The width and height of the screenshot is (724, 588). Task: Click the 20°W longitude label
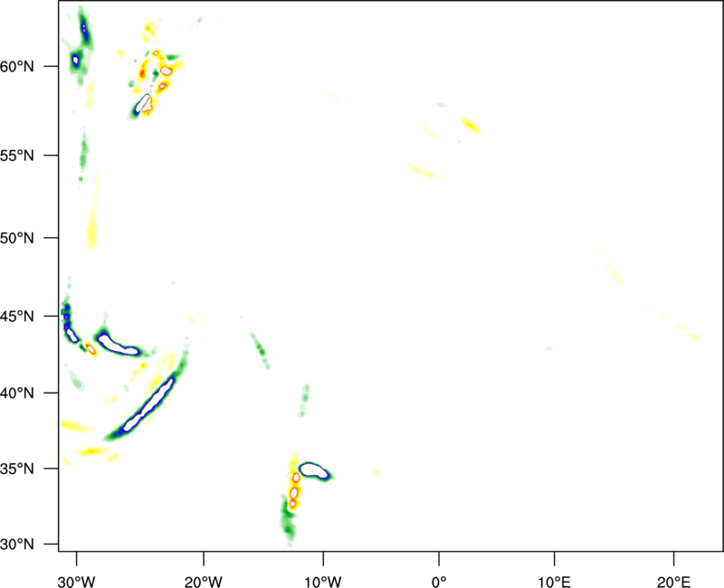coord(204,582)
